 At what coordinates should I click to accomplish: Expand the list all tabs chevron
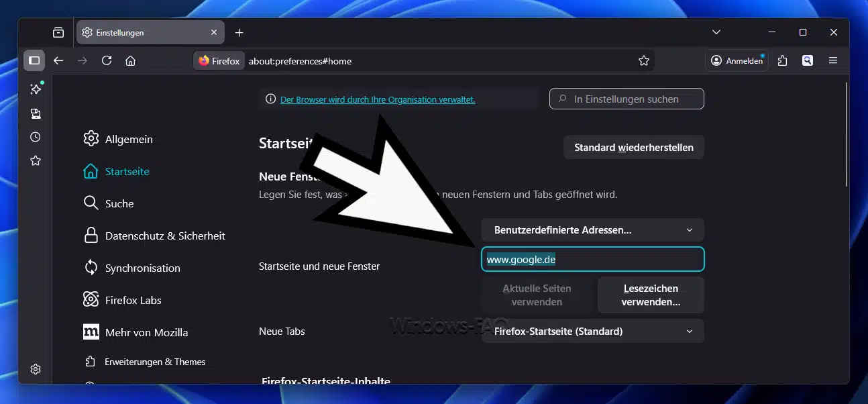click(716, 32)
